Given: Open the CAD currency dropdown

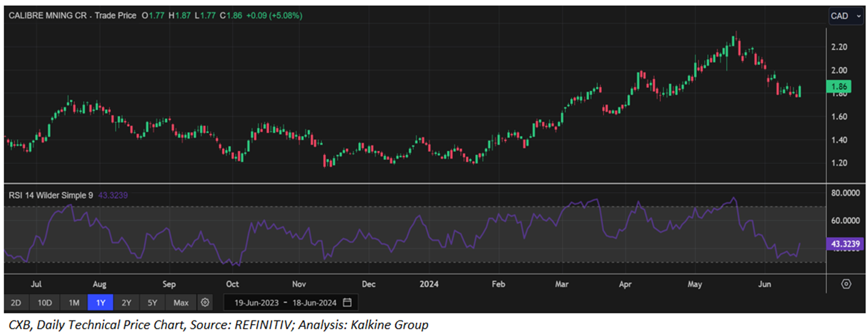Looking at the screenshot, I should [843, 16].
